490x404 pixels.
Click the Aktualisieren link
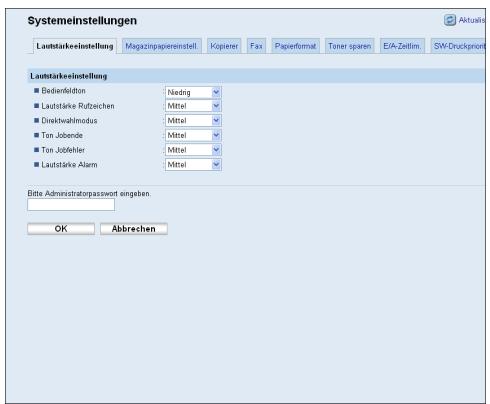[x=472, y=20]
